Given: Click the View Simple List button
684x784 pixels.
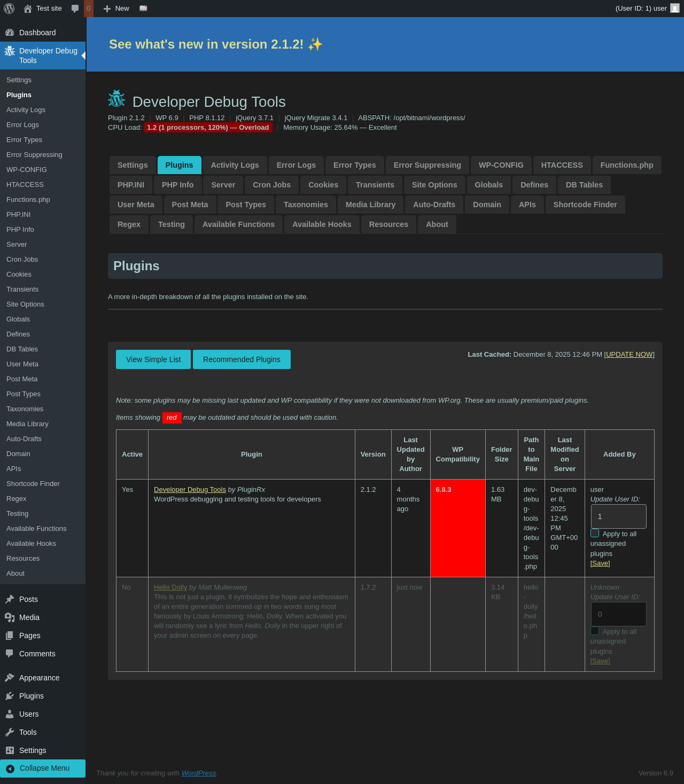Looking at the screenshot, I should click(153, 359).
